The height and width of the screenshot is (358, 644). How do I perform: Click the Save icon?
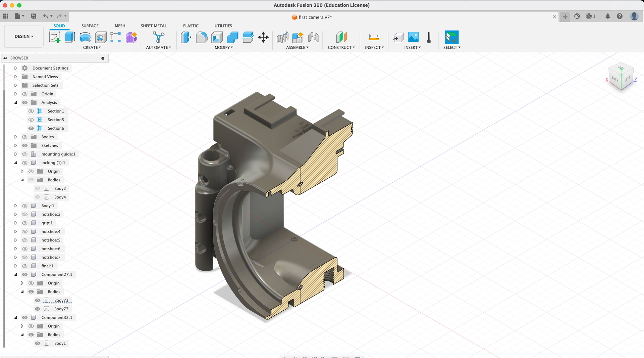[x=34, y=16]
